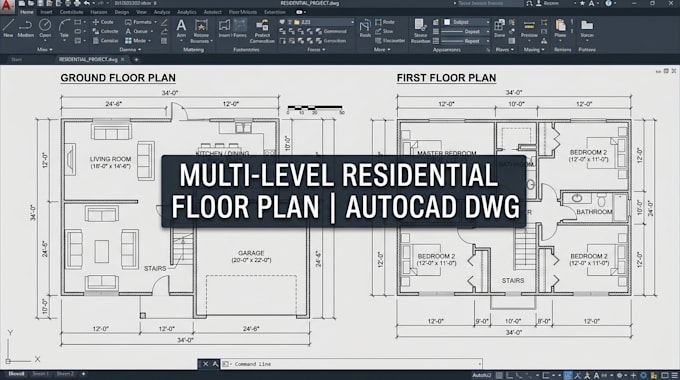
Task: Click the Rools measure tool icon
Action: (365, 25)
